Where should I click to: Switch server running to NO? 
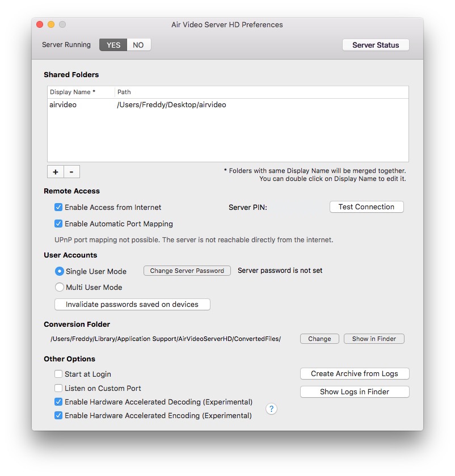(138, 45)
